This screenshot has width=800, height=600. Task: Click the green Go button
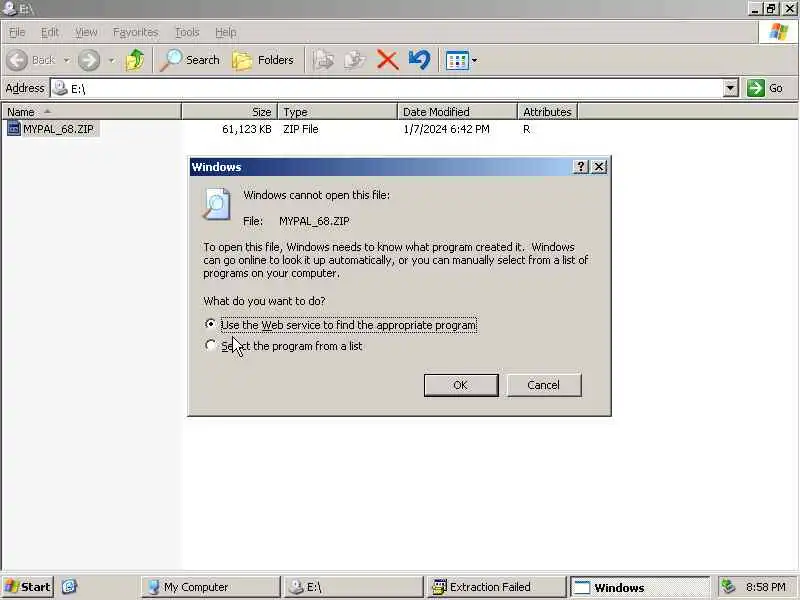coord(765,88)
